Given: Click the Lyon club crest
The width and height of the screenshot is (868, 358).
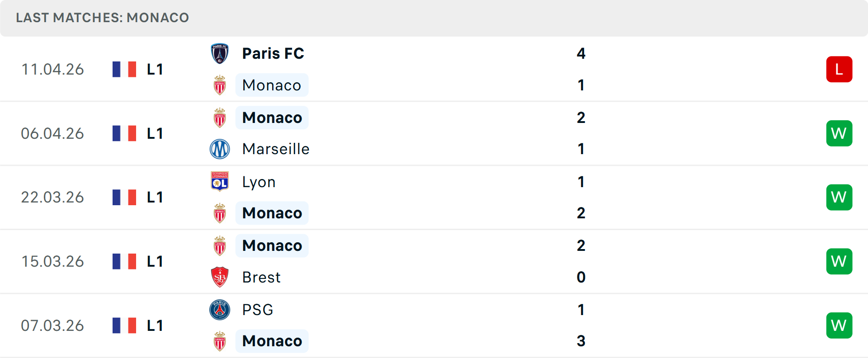Looking at the screenshot, I should 220,182.
